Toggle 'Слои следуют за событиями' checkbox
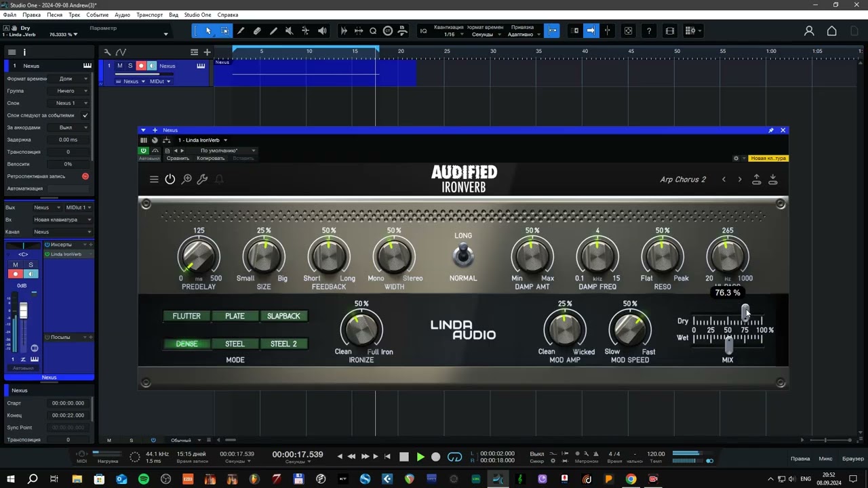 click(85, 115)
